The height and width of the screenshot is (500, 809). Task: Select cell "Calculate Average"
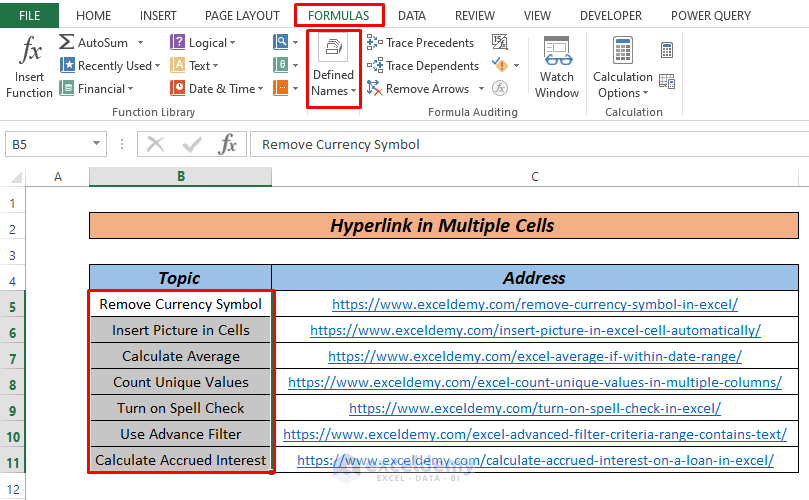pyautogui.click(x=181, y=356)
